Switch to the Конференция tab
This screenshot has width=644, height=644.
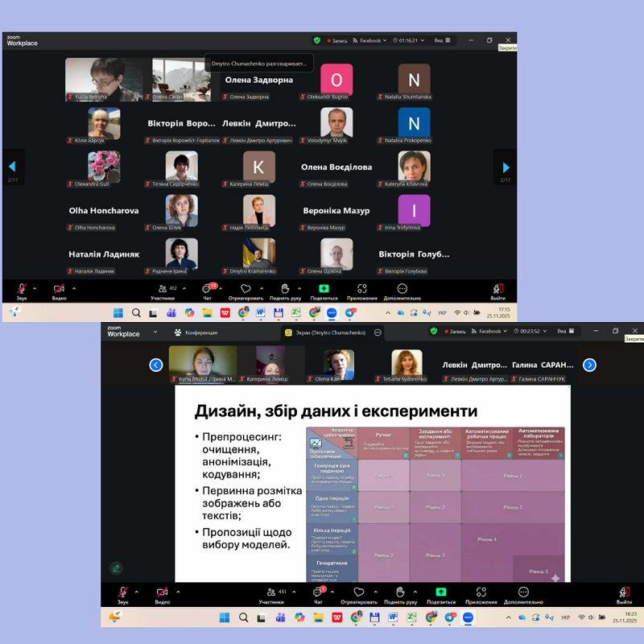pyautogui.click(x=196, y=332)
